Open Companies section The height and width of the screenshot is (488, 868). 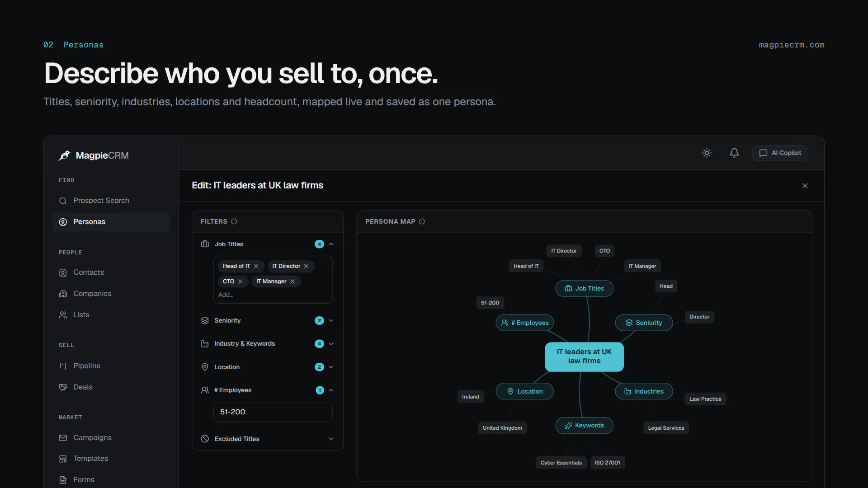coord(111,294)
